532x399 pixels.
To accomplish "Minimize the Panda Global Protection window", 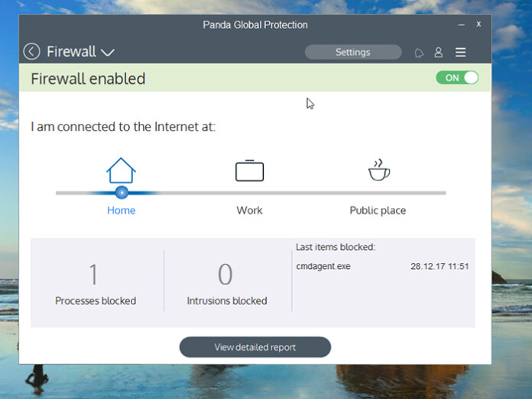I will [461, 24].
